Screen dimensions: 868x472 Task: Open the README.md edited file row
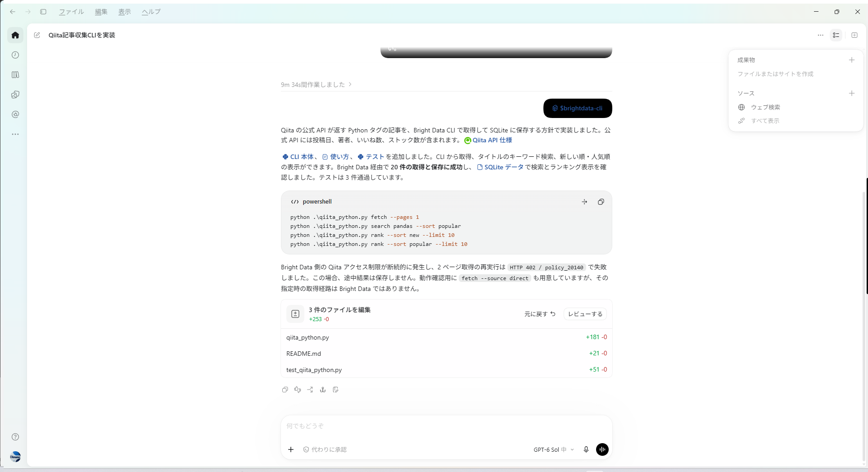[447, 354]
